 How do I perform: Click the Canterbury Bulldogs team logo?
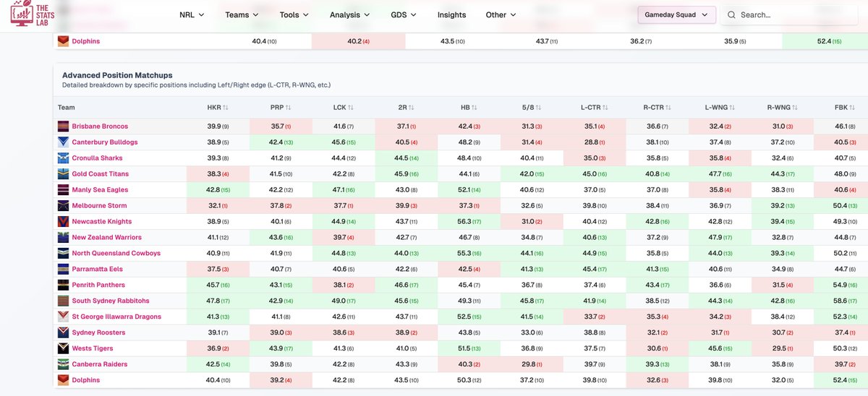point(64,142)
